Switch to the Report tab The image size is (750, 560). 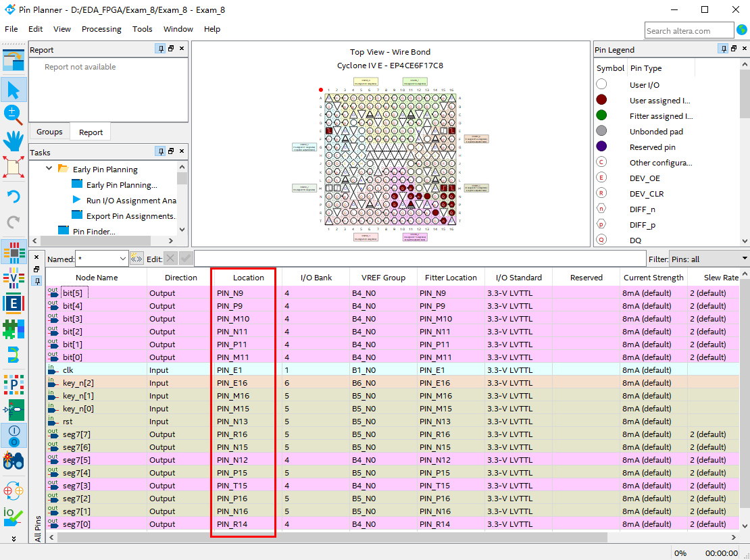tap(91, 132)
